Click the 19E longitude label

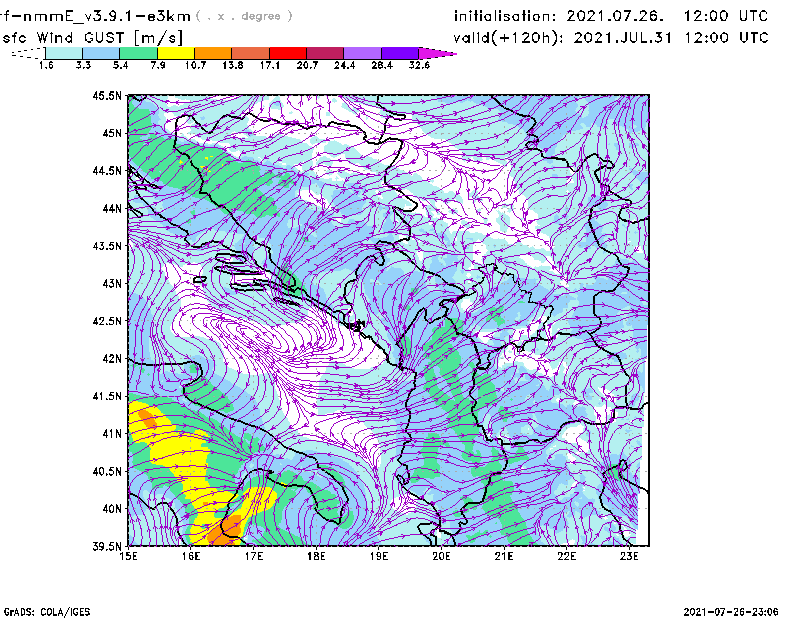pos(379,556)
